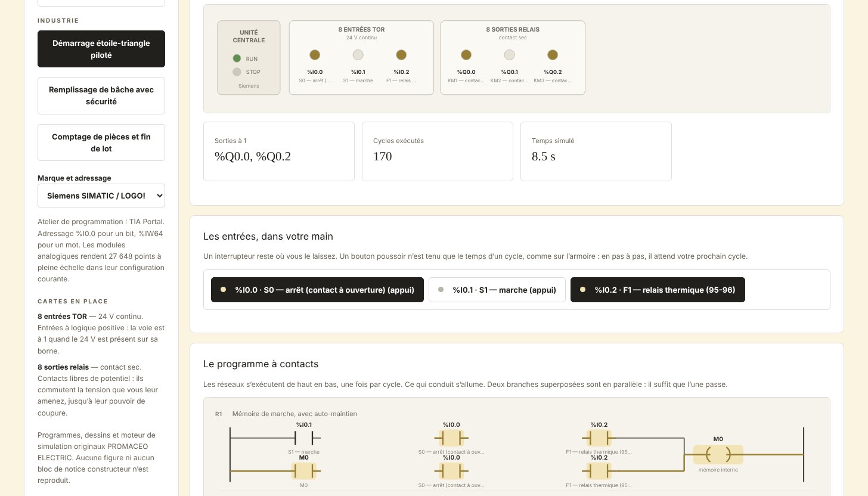The height and width of the screenshot is (496, 868).
Task: Click the Temps simulé value 8.5 s
Action: [x=544, y=157]
